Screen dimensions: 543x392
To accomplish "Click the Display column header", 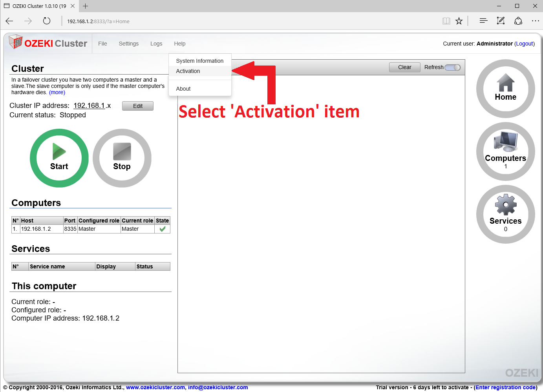I will (x=115, y=266).
